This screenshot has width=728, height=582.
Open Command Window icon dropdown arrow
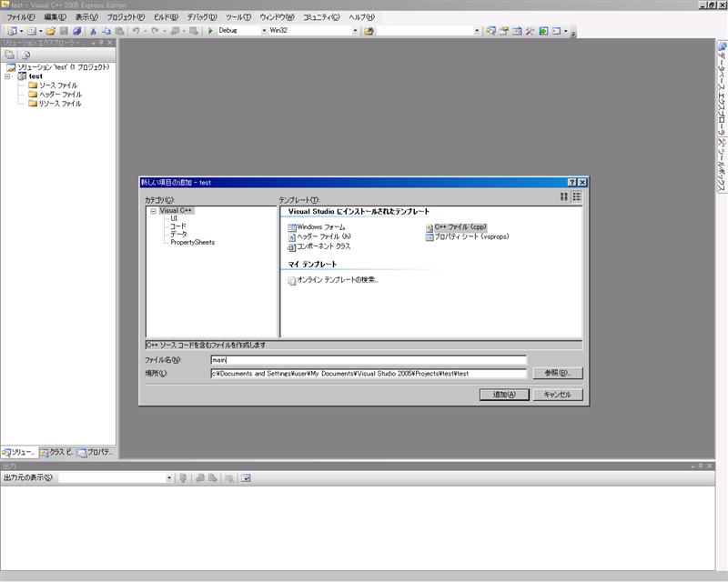[565, 31]
